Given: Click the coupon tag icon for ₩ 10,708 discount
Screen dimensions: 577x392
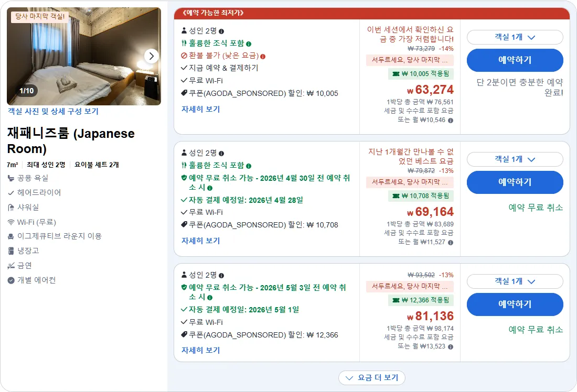Looking at the screenshot, I should tap(184, 224).
